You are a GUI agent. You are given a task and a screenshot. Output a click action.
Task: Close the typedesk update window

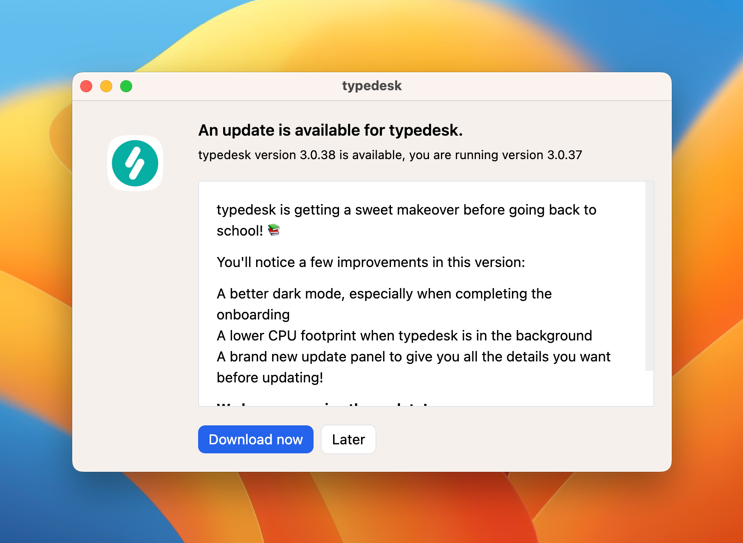pyautogui.click(x=86, y=86)
